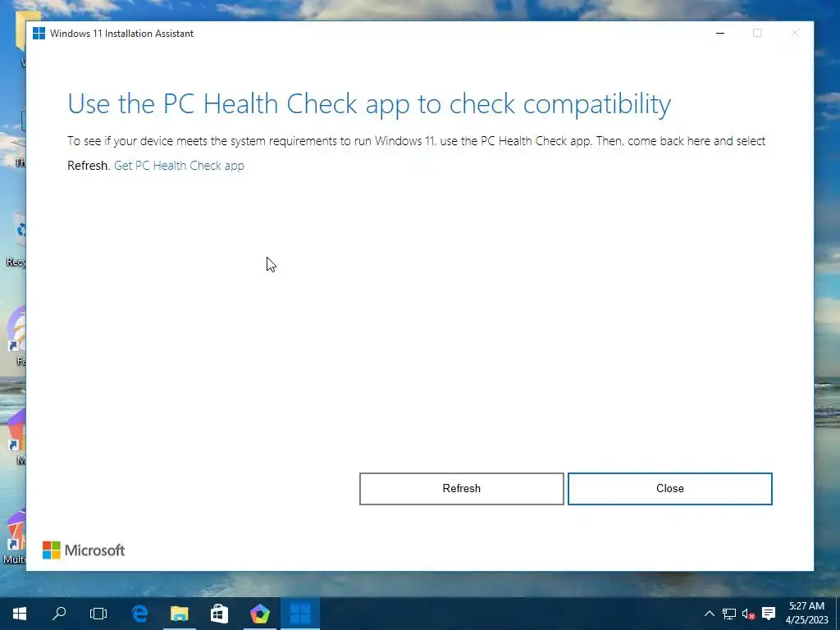Click the clock showing 5:27 AM
840x630 pixels.
click(x=806, y=606)
